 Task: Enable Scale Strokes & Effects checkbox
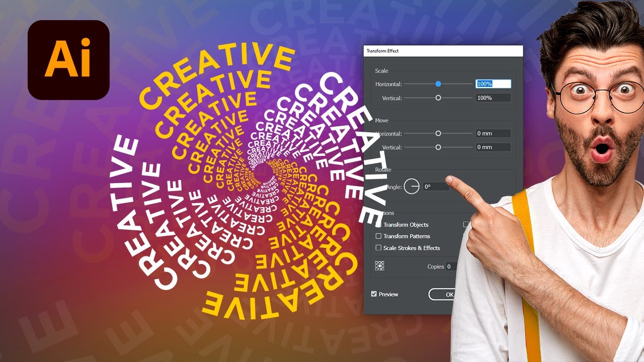pyautogui.click(x=379, y=248)
